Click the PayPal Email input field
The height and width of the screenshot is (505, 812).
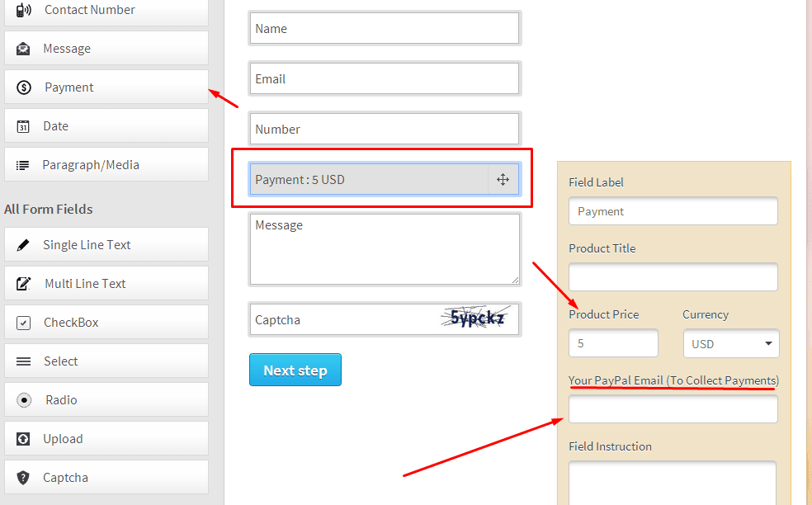point(673,409)
